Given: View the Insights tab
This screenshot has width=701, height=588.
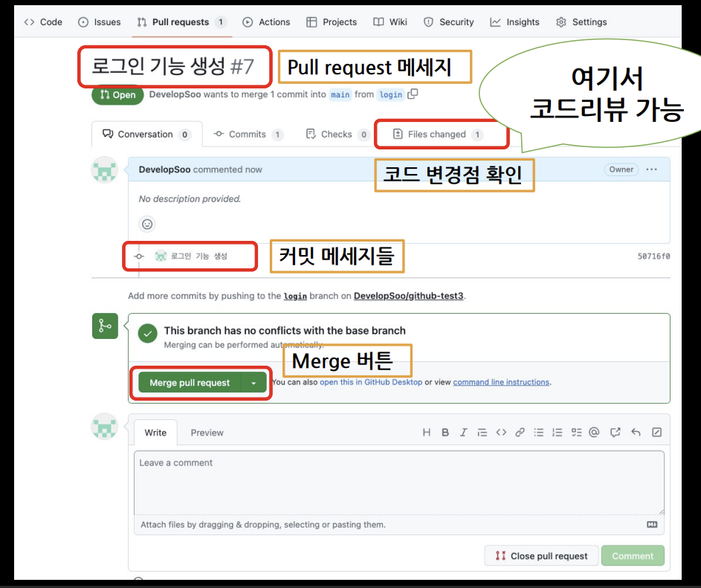Looking at the screenshot, I should [x=514, y=22].
